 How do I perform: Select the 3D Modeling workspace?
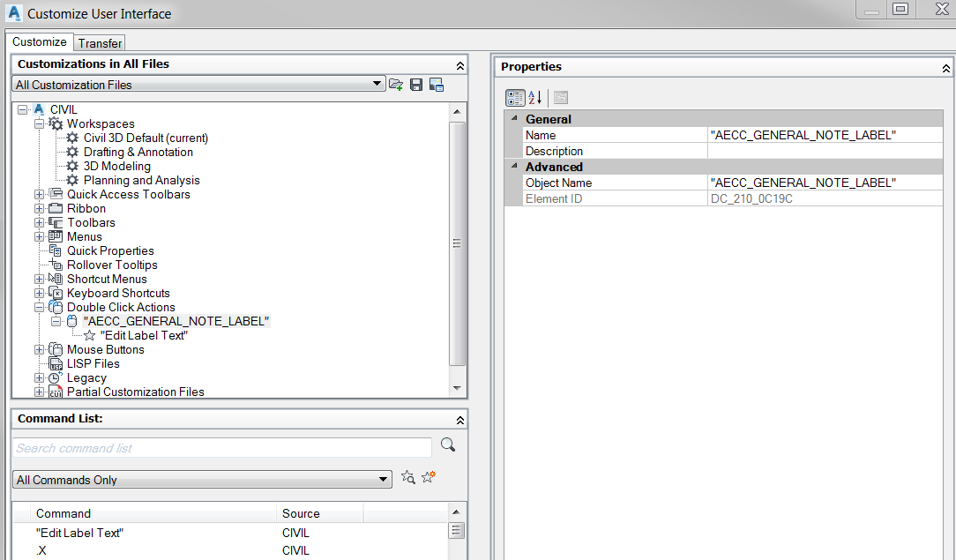coord(117,166)
